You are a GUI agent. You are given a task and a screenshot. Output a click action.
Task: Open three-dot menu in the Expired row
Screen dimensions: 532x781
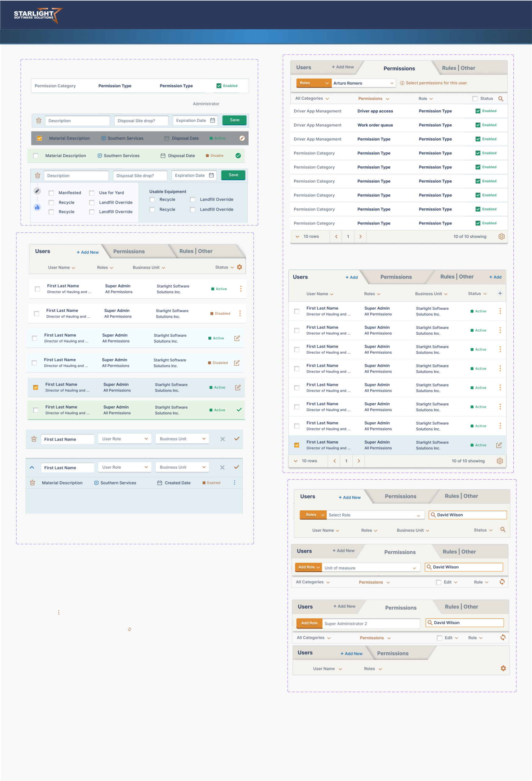(234, 483)
